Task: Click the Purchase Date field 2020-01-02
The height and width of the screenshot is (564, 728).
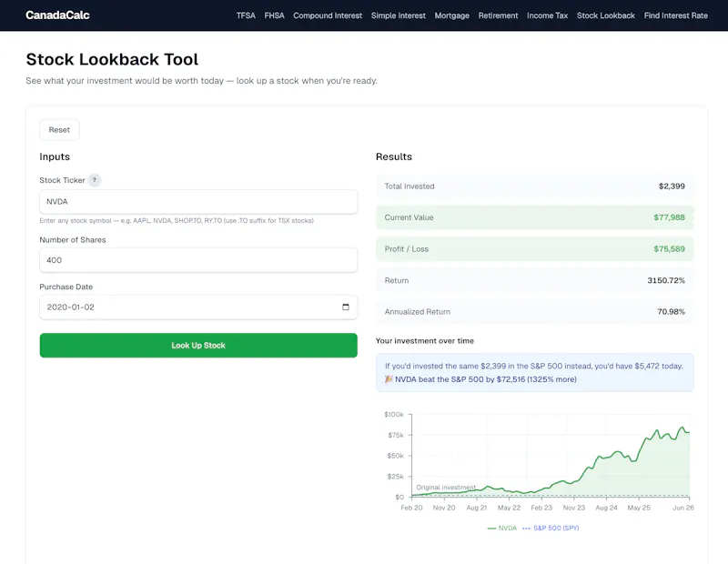Action: click(x=198, y=307)
